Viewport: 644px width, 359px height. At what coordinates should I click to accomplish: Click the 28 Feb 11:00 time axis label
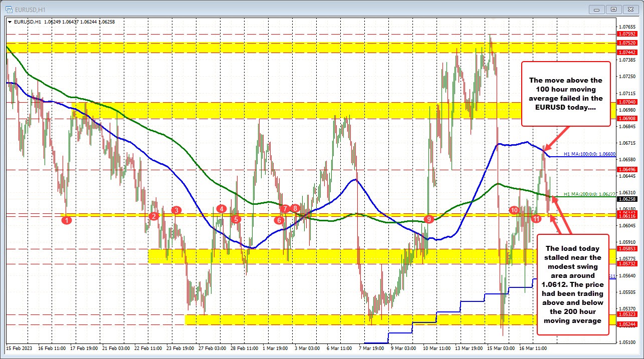[x=244, y=347]
